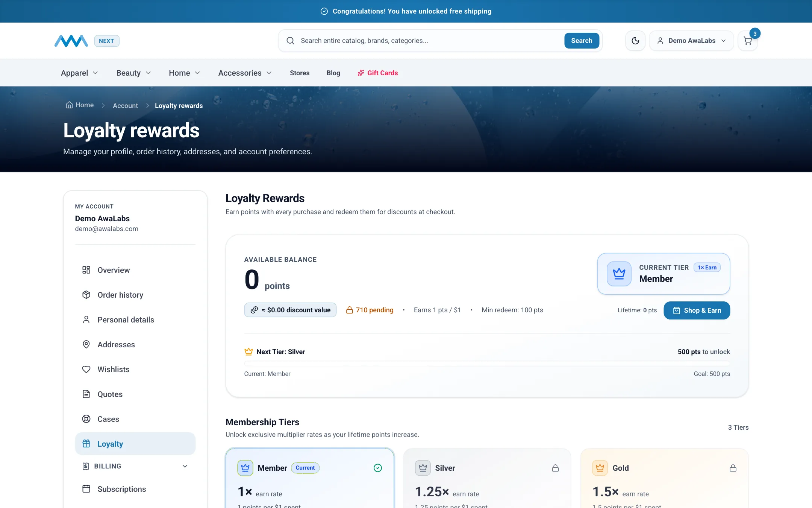
Task: Click the Loyalty gift icon
Action: coord(86,444)
